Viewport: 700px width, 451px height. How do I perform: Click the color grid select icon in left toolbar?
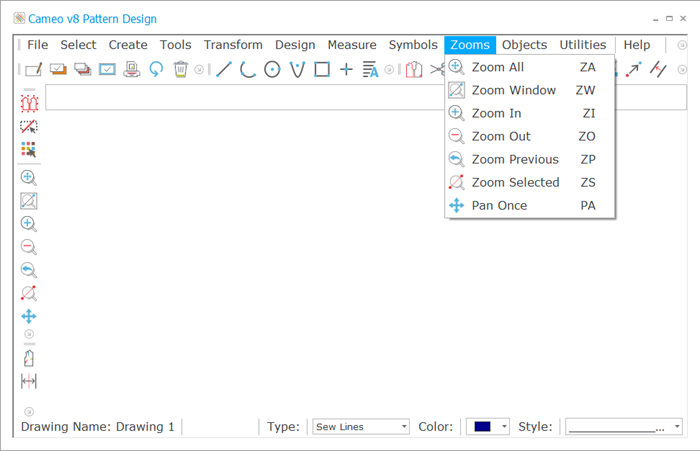(29, 150)
